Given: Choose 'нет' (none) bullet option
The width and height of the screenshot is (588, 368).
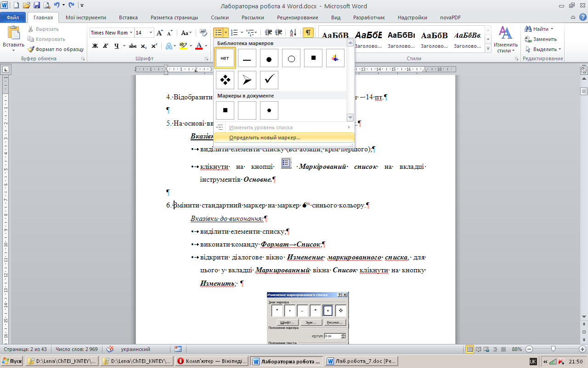Looking at the screenshot, I should (225, 58).
